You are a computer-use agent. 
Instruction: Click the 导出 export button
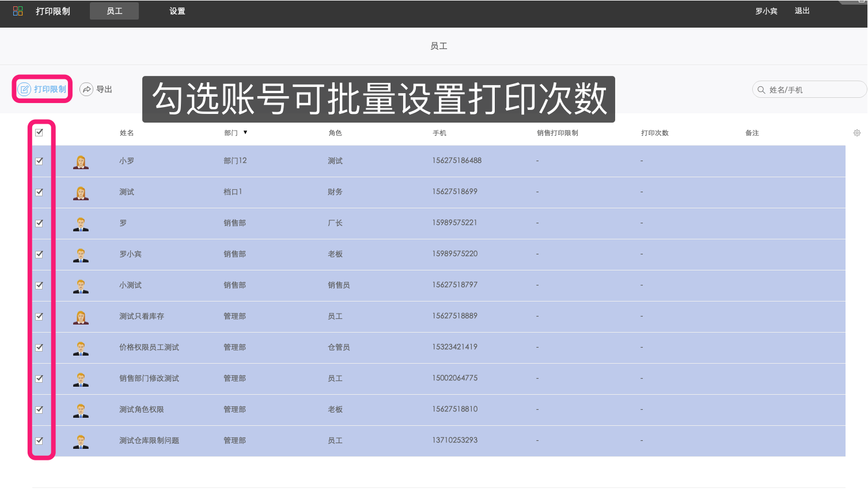[96, 89]
